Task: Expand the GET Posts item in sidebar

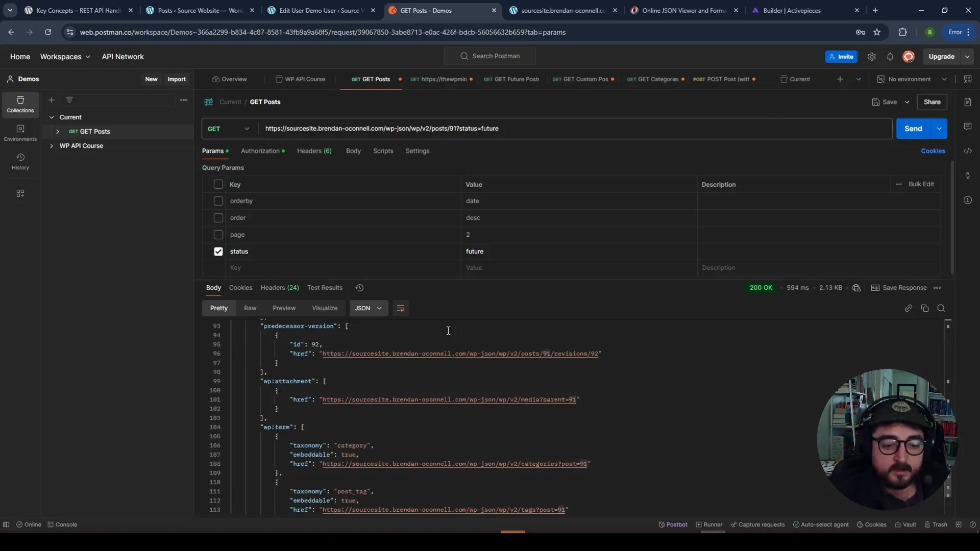Action: (58, 132)
